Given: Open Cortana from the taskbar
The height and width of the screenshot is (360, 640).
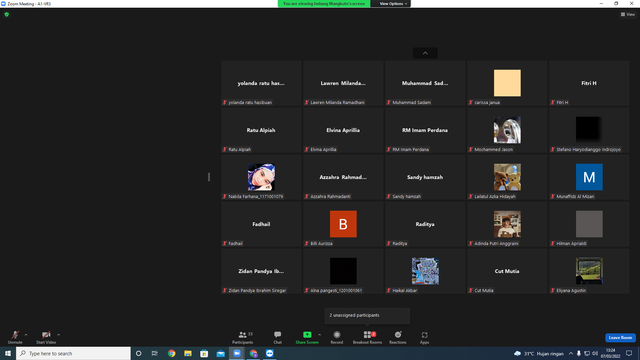Looking at the screenshot, I should coord(138,353).
